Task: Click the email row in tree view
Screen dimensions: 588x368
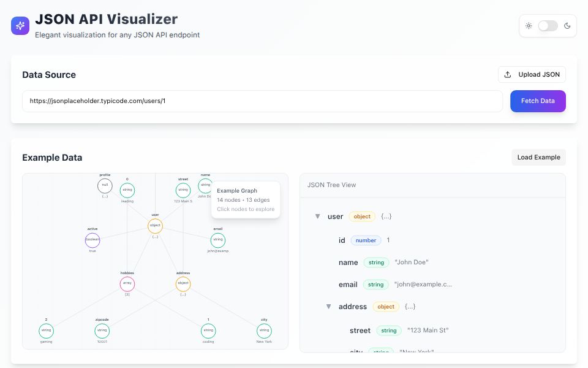Action: pos(433,285)
